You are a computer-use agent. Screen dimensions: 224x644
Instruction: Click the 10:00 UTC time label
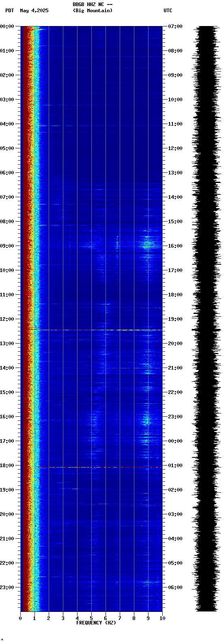[175, 100]
